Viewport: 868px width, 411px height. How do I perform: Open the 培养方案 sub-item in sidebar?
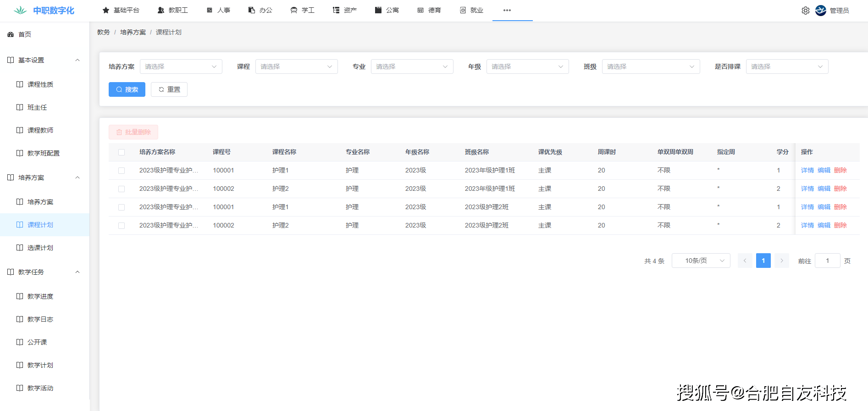[x=44, y=202]
